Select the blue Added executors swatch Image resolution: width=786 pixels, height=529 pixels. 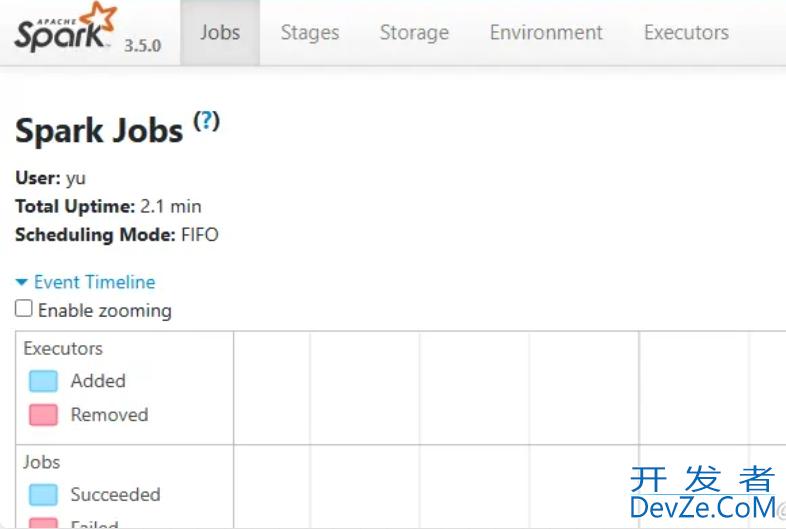tap(43, 381)
